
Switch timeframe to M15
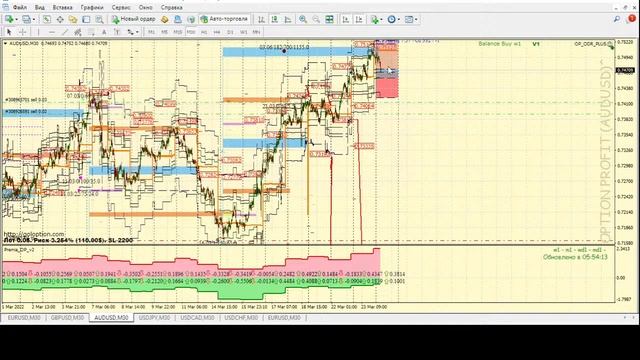click(x=178, y=32)
